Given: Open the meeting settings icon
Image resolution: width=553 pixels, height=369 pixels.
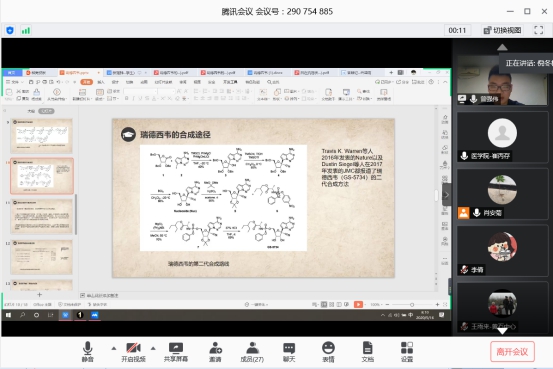Looking at the screenshot, I should (407, 352).
